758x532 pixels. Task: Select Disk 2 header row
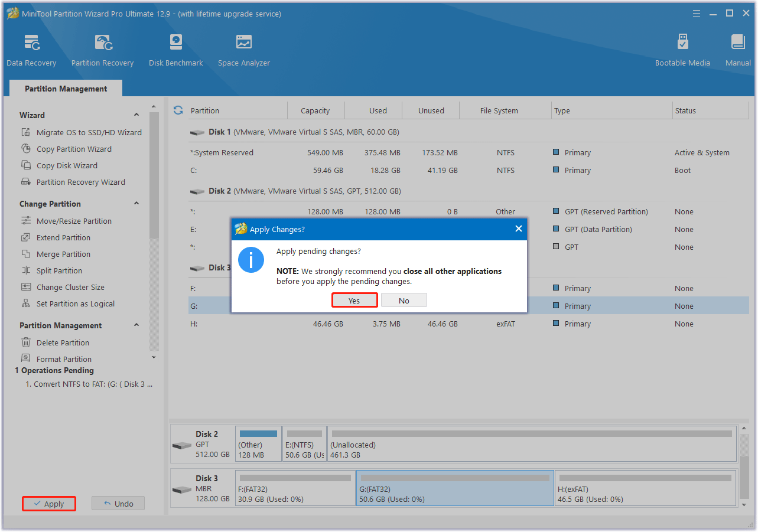pyautogui.click(x=470, y=191)
